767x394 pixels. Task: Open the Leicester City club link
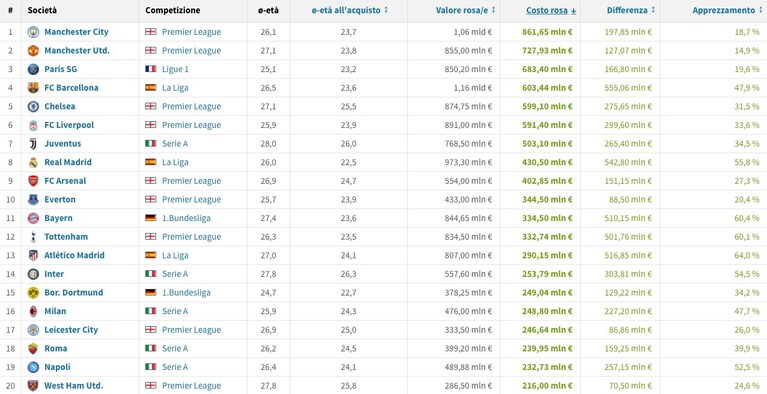coord(71,329)
